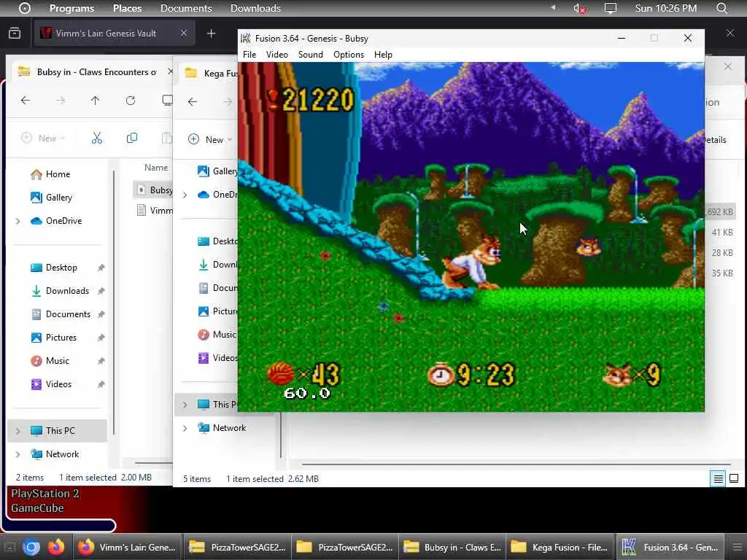
Task: Close the Bubsy in - Claws Encounters explorer tab
Action: pyautogui.click(x=169, y=71)
